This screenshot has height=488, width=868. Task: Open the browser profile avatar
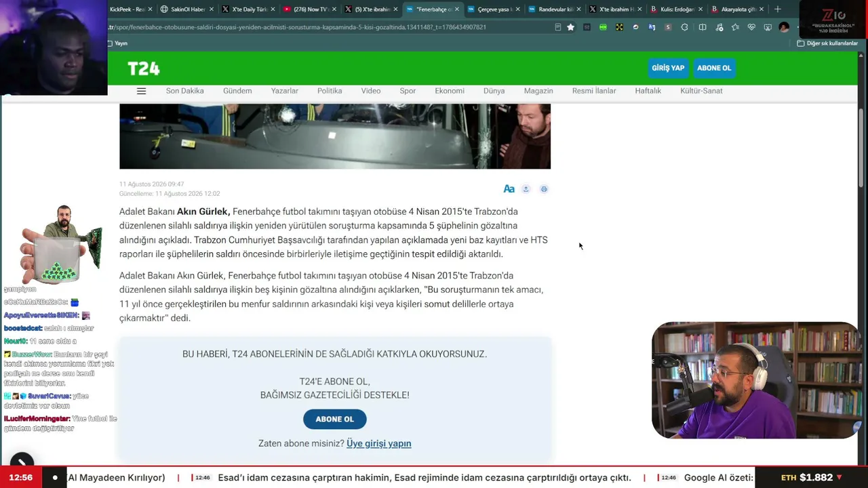pos(784,27)
